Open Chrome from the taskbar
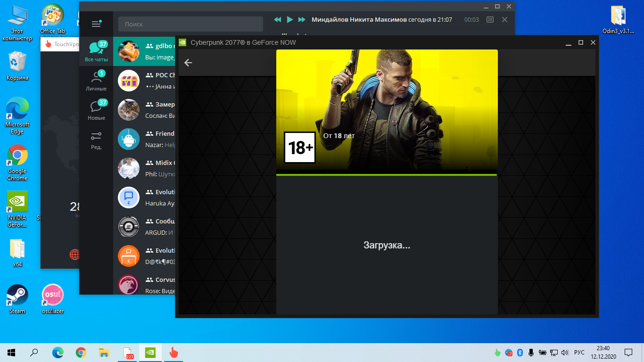Screen dimensions: 644x362 [x=81, y=353]
